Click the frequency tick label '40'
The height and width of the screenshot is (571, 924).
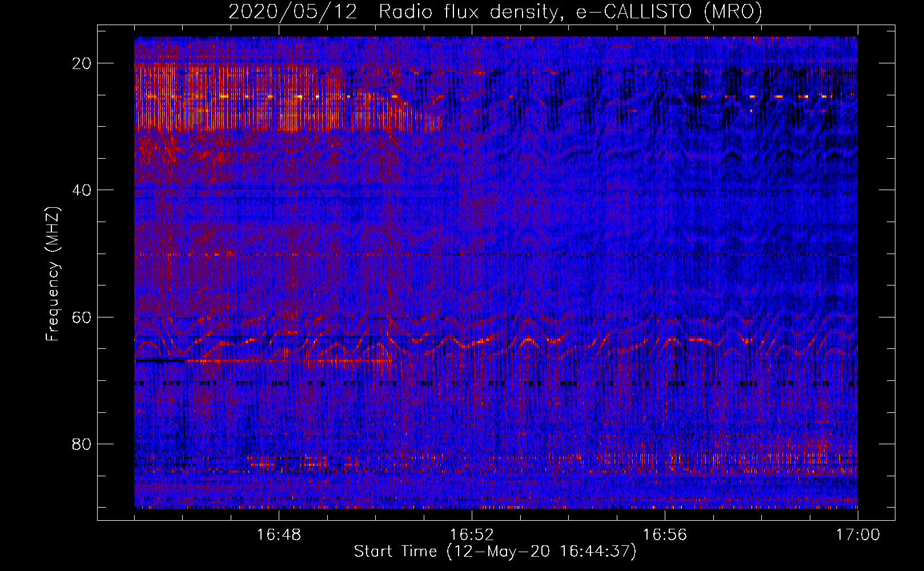coord(82,190)
